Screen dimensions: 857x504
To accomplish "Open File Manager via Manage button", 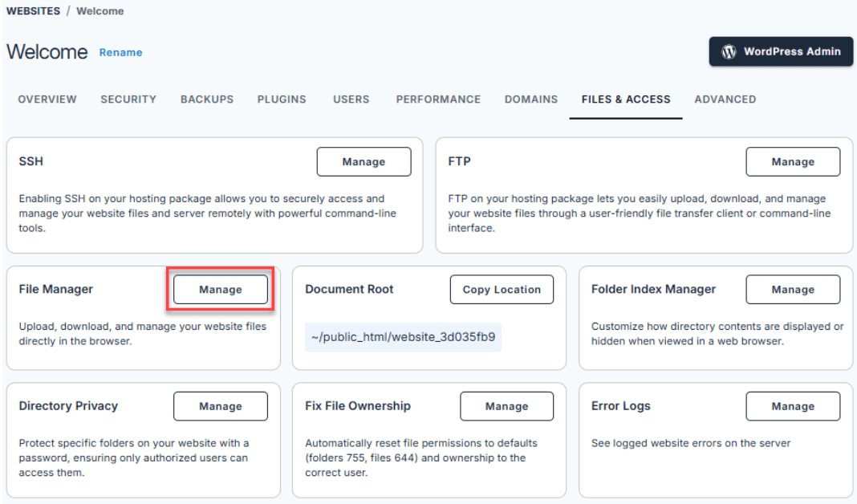I will point(221,290).
